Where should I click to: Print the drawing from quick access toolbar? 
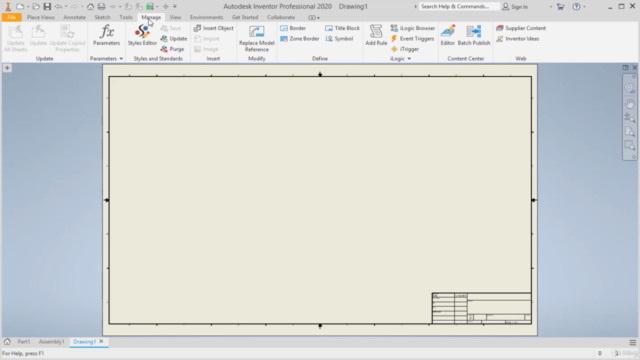pos(101,7)
